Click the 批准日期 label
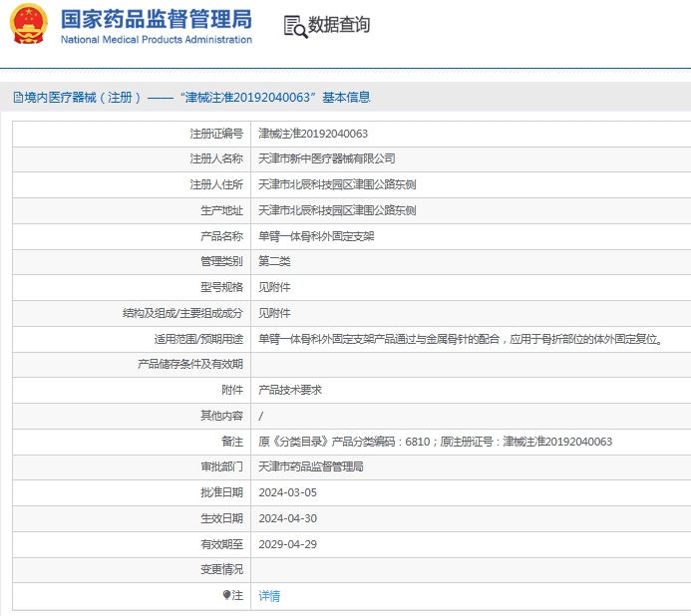The width and height of the screenshot is (691, 616). pos(221,492)
